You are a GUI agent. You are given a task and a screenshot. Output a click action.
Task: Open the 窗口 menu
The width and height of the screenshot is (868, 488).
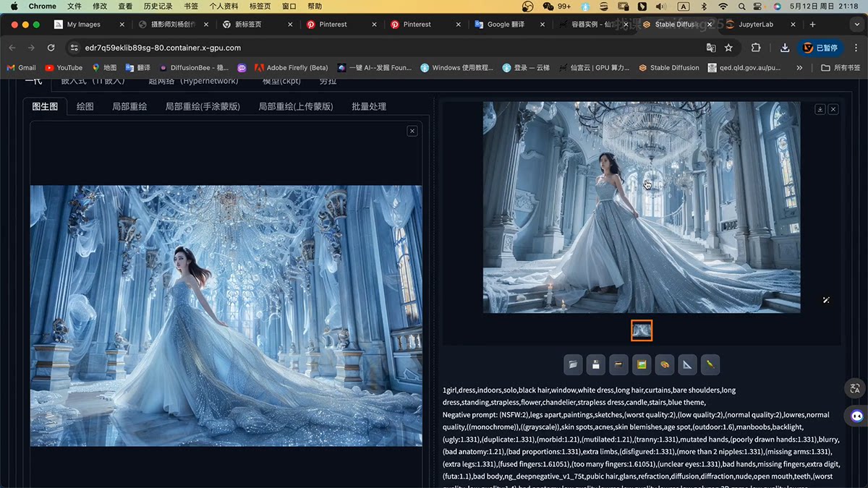pos(289,6)
